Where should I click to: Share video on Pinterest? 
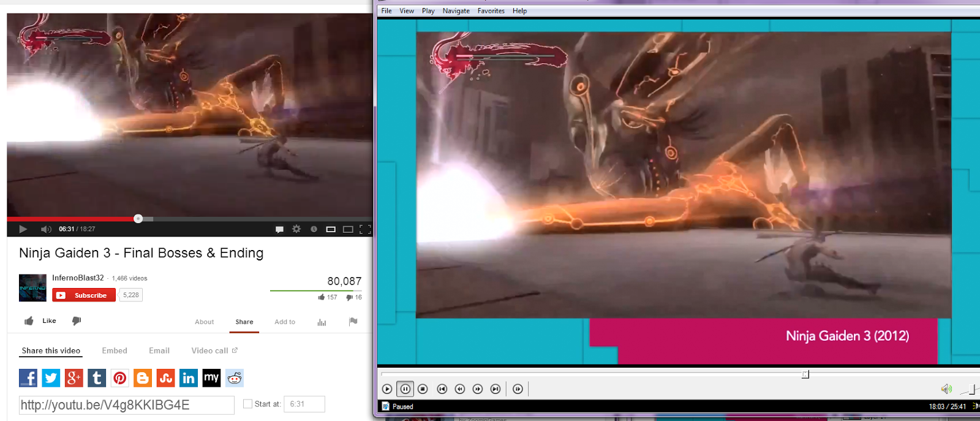pyautogui.click(x=119, y=378)
